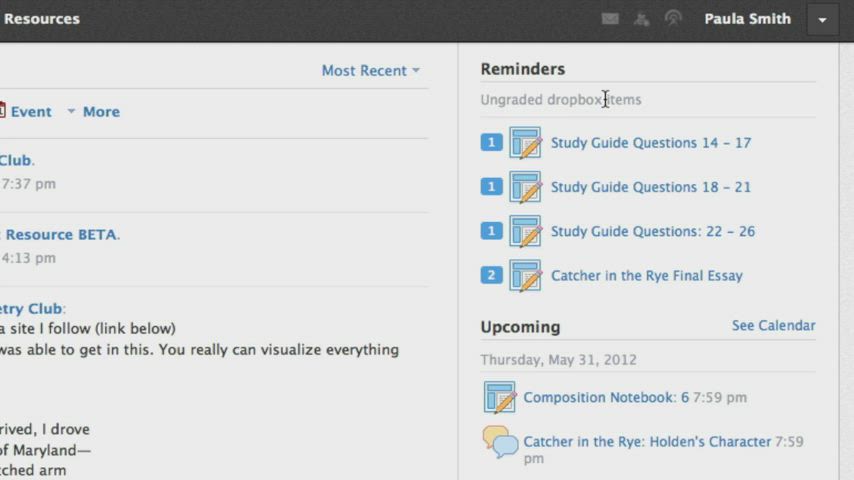The image size is (854, 480).
Task: Open the account dropdown arrow beside Paula Smith
Action: click(x=823, y=19)
